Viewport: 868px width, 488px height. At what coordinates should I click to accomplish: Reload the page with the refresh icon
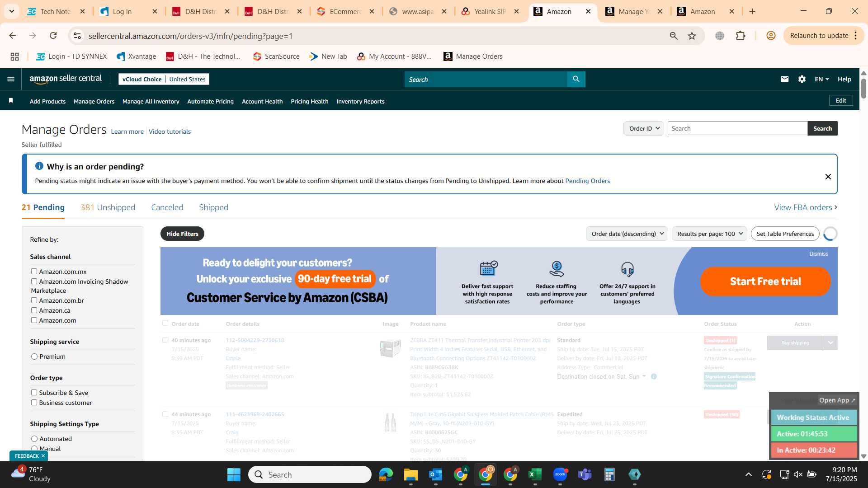point(53,36)
